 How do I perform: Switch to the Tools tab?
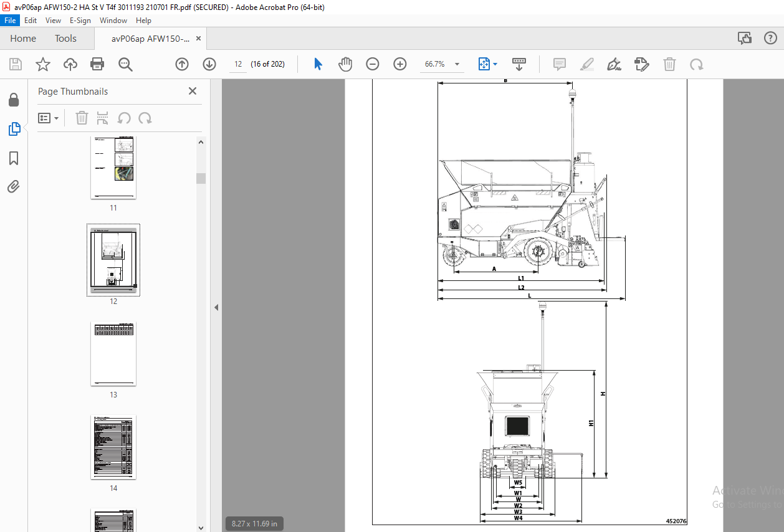65,38
